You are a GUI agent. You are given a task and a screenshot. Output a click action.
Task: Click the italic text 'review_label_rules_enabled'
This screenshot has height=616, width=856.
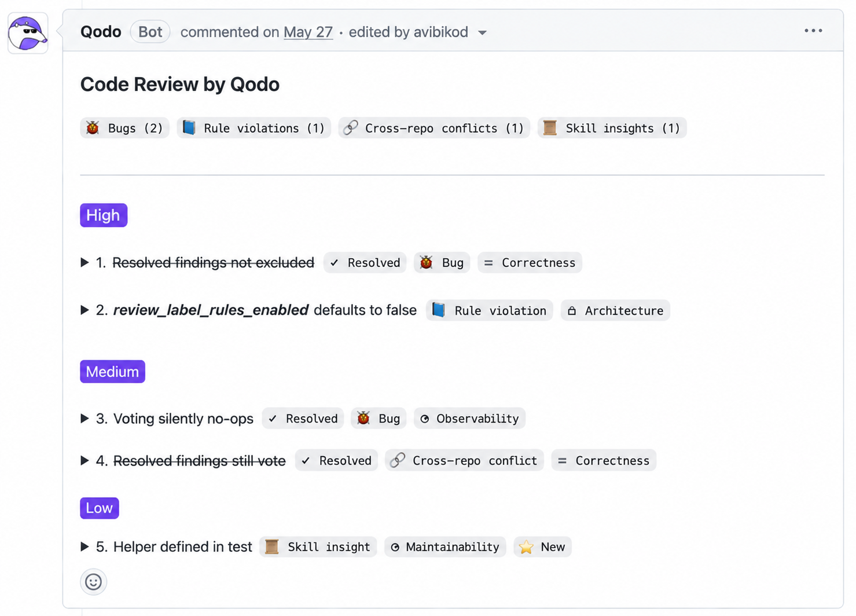(x=211, y=310)
